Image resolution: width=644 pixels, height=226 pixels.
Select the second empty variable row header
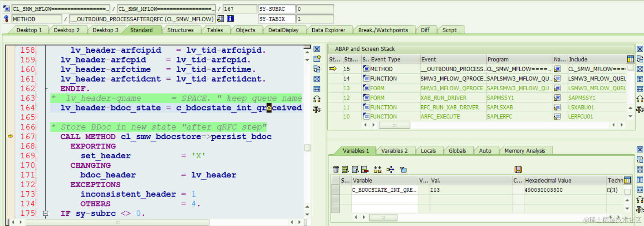pos(335,208)
